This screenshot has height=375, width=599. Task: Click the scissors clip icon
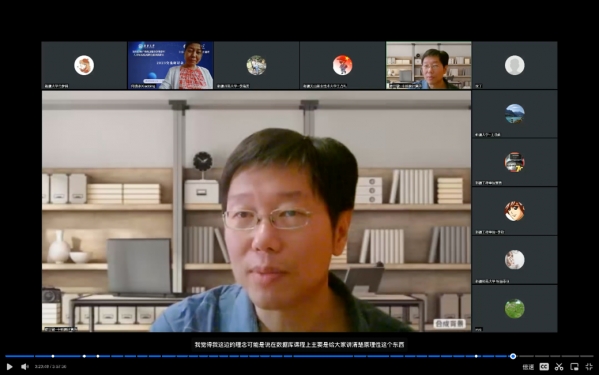[559, 367]
